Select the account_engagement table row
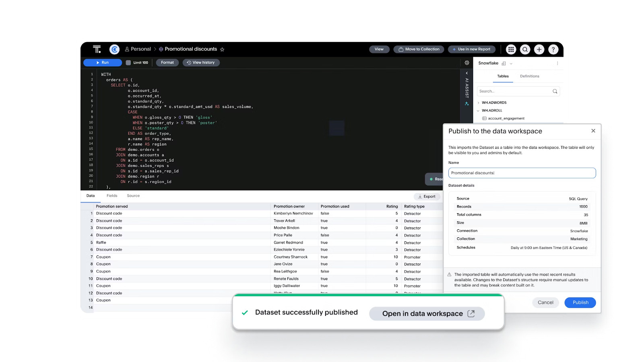This screenshot has width=644, height=362. point(518,119)
